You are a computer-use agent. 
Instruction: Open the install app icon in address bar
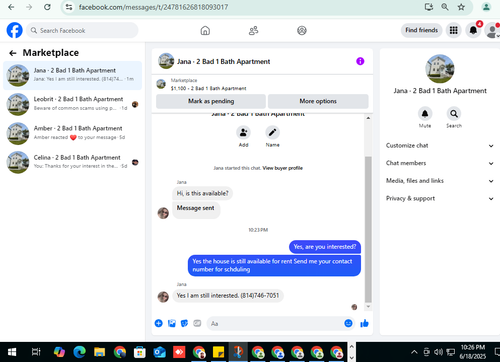tap(429, 7)
